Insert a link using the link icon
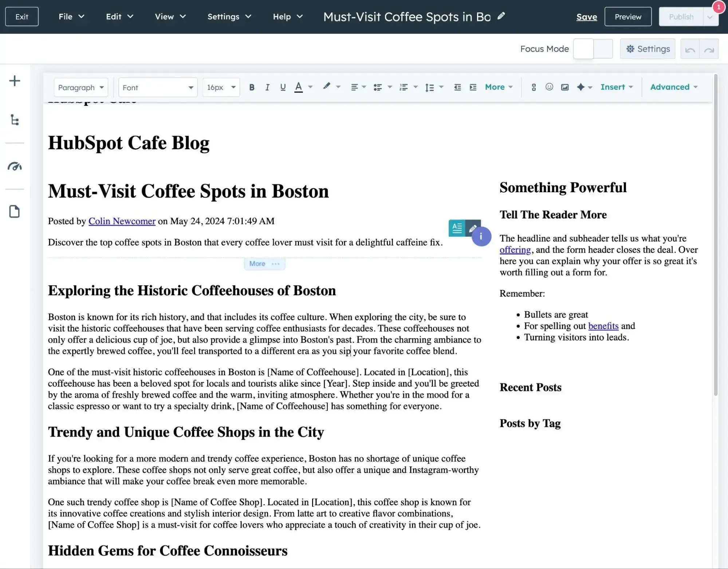The height and width of the screenshot is (569, 728). pos(534,87)
